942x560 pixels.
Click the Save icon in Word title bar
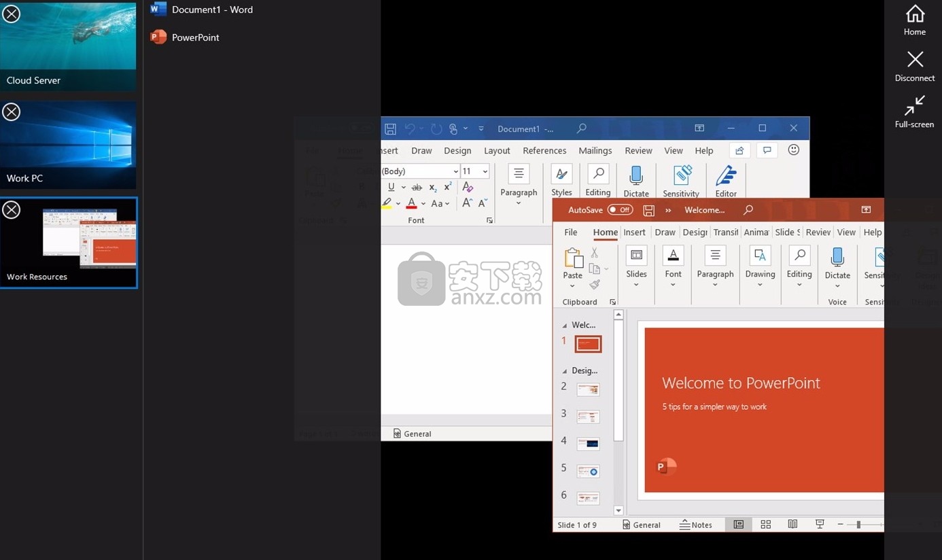(x=390, y=128)
